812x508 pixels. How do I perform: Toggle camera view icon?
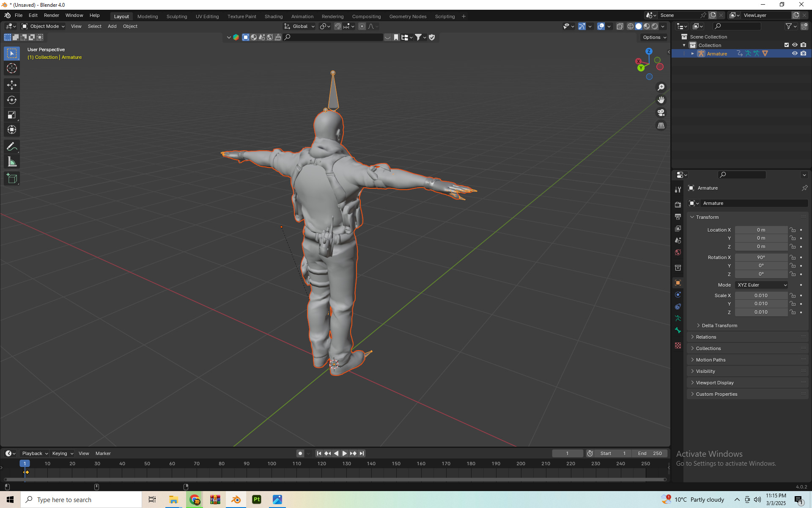661,113
